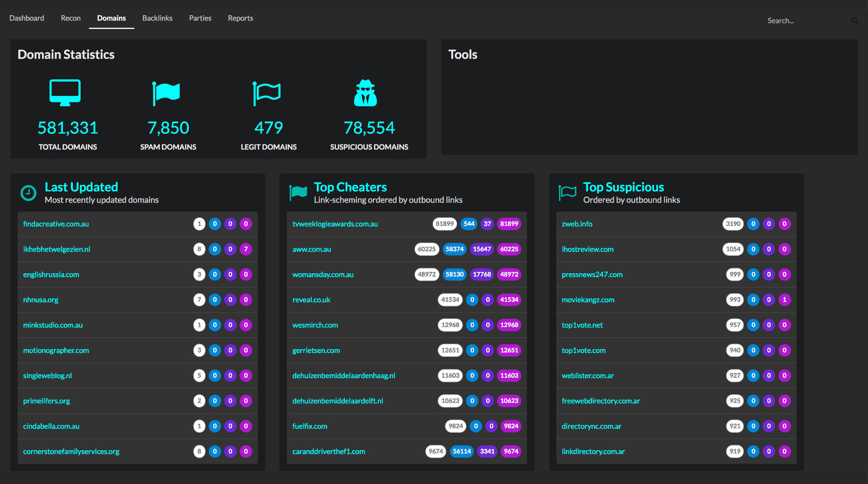Click the flag icon beside Top Cheaters
The height and width of the screenshot is (484, 868).
click(298, 193)
